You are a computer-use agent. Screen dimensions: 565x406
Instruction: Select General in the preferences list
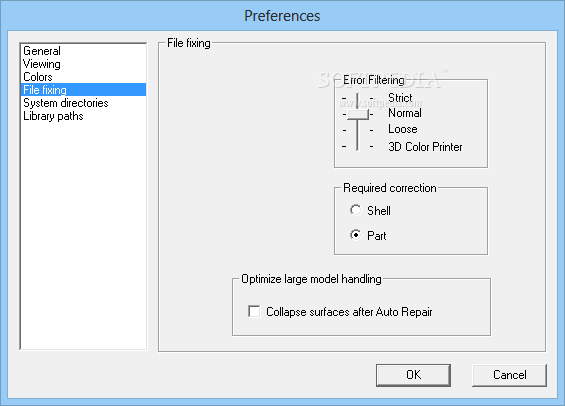[x=42, y=51]
